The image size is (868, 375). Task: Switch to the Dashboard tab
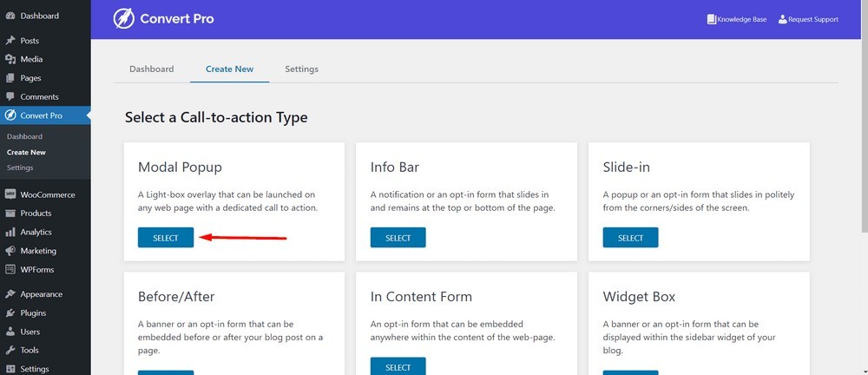(152, 69)
